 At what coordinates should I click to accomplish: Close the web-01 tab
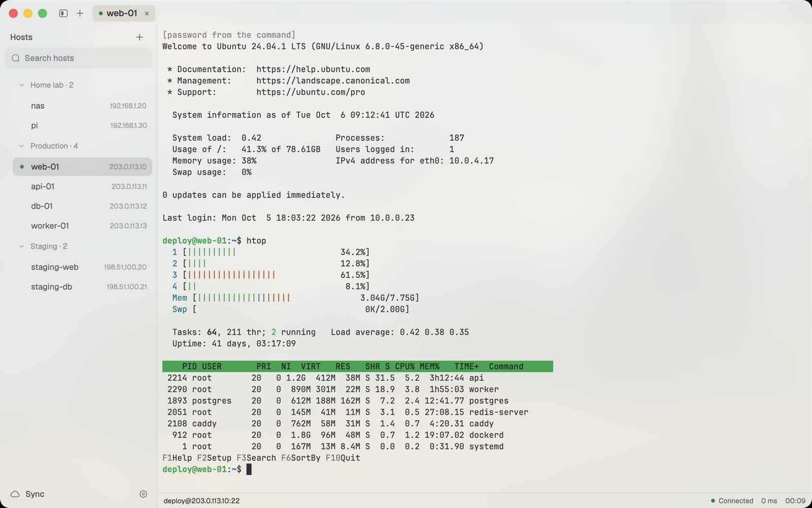[147, 14]
